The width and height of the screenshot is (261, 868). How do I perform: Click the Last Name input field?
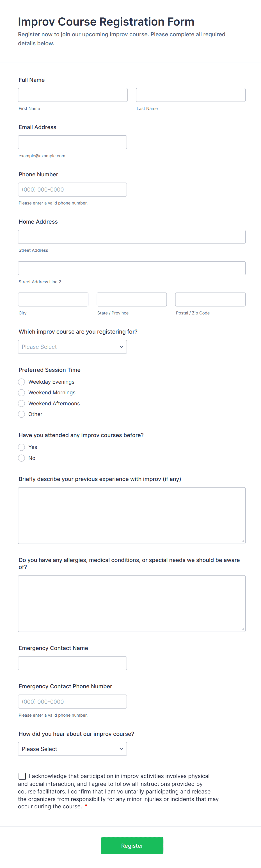(x=191, y=95)
